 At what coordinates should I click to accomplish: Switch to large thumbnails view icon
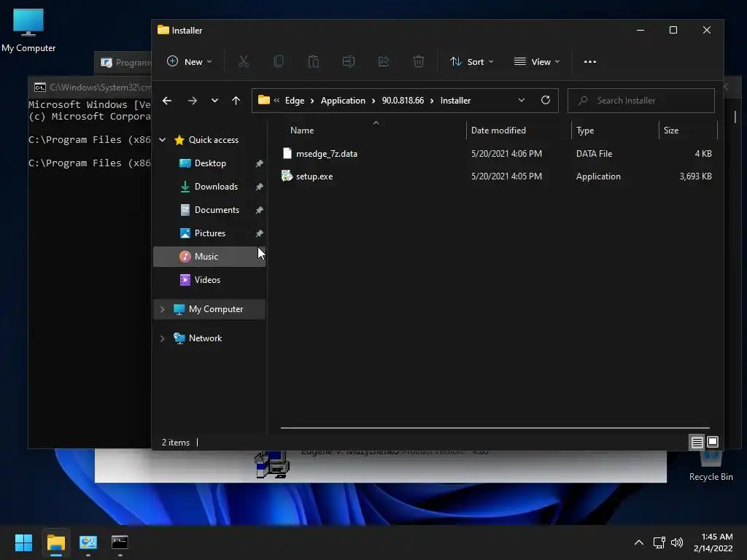(713, 442)
